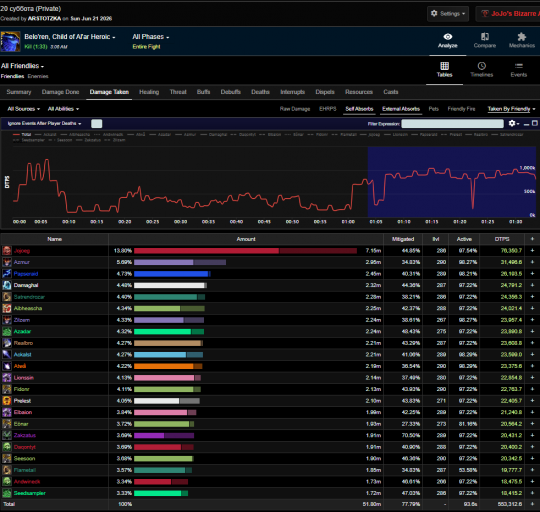This screenshot has height=512, width=540.
Task: Click the highlighted blue region in the DTPS graph
Action: tap(451, 181)
